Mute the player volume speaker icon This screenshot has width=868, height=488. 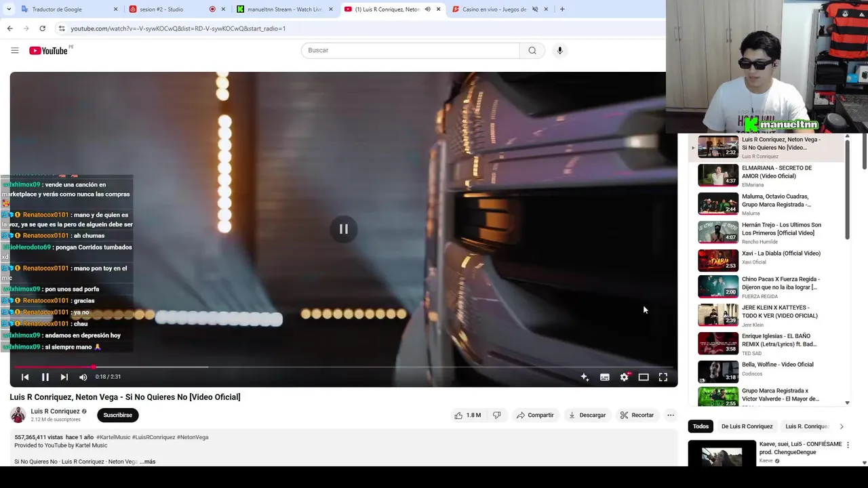(x=83, y=377)
